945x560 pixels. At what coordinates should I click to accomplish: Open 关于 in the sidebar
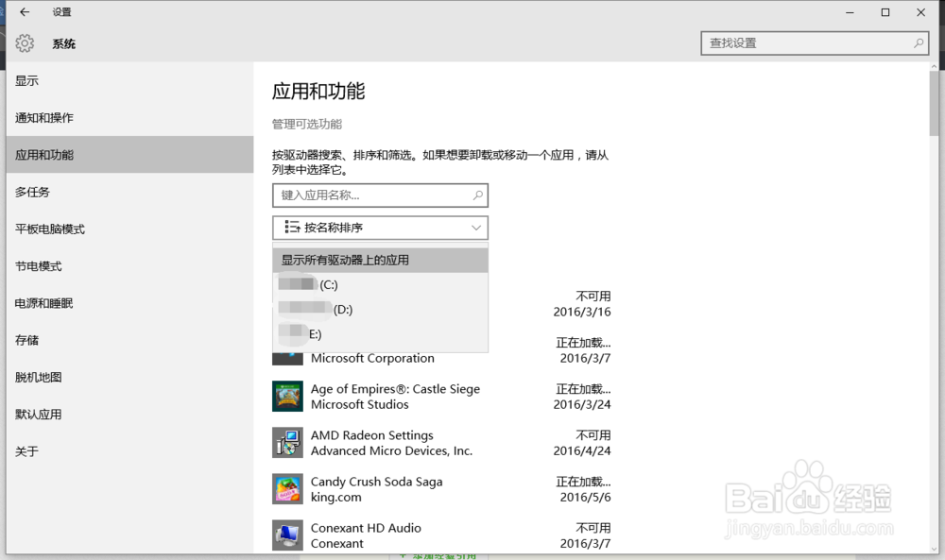(129, 451)
